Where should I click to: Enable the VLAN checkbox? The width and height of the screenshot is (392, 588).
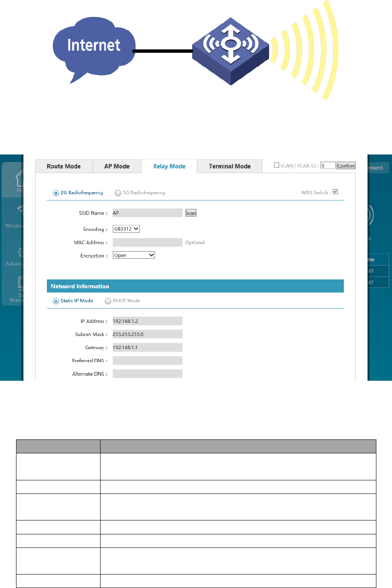[277, 165]
